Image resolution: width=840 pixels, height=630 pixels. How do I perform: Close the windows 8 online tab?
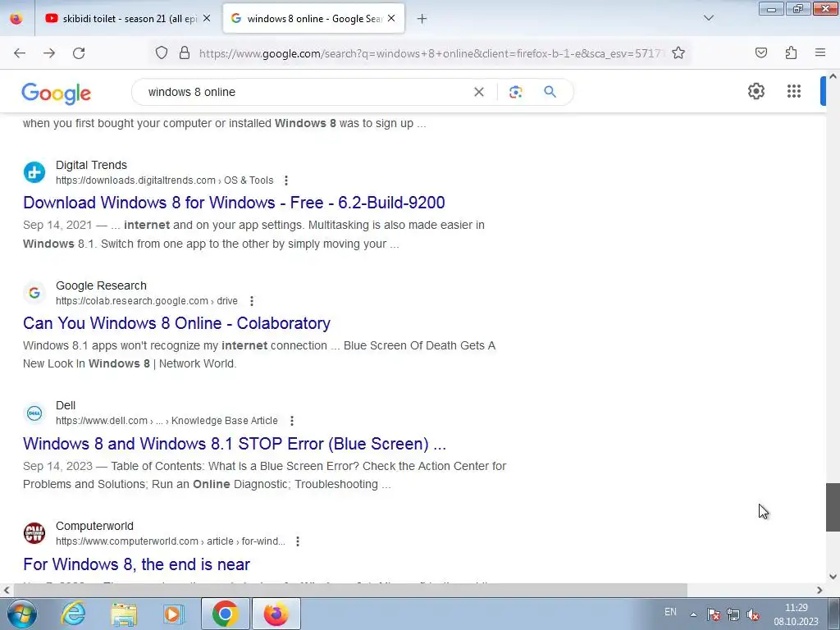tap(391, 18)
